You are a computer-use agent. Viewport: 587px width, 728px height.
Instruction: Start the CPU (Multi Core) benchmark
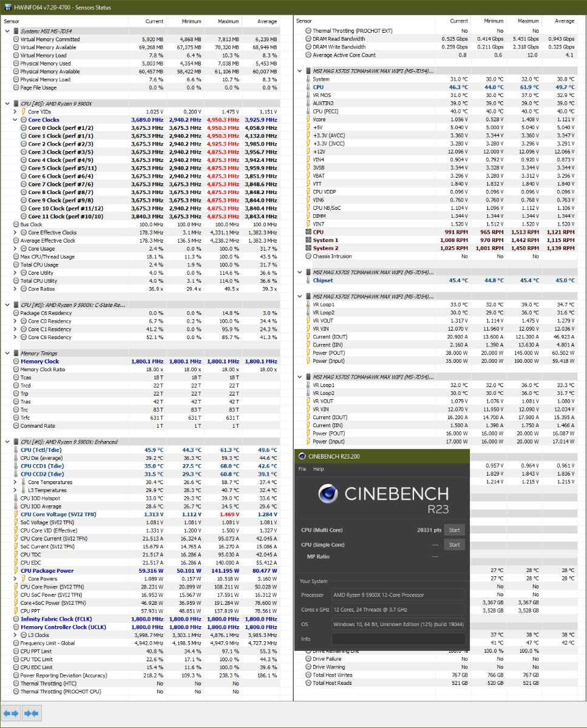click(x=454, y=530)
